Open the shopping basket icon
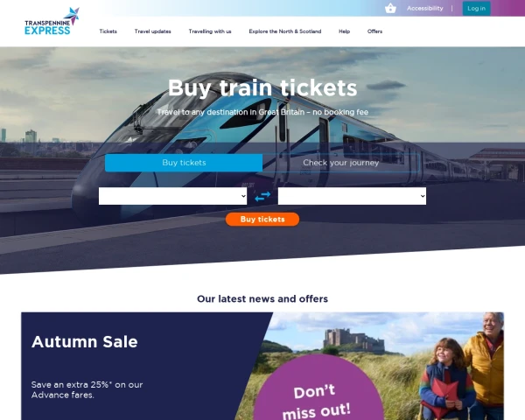Screen dimensions: 525x420 click(390, 8)
